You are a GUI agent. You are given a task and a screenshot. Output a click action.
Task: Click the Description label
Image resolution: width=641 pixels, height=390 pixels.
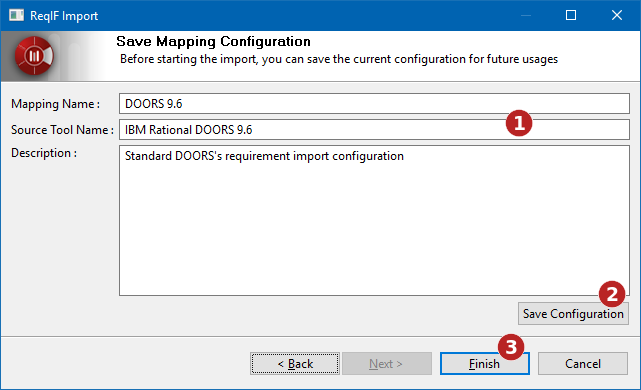tap(44, 153)
